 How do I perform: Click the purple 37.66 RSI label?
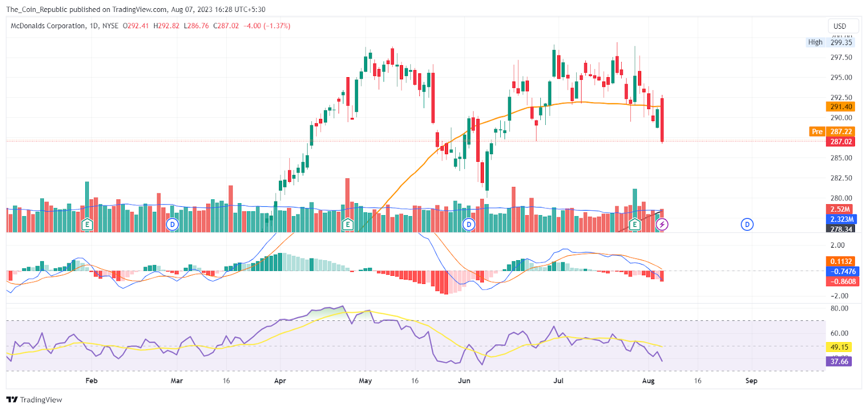(839, 361)
